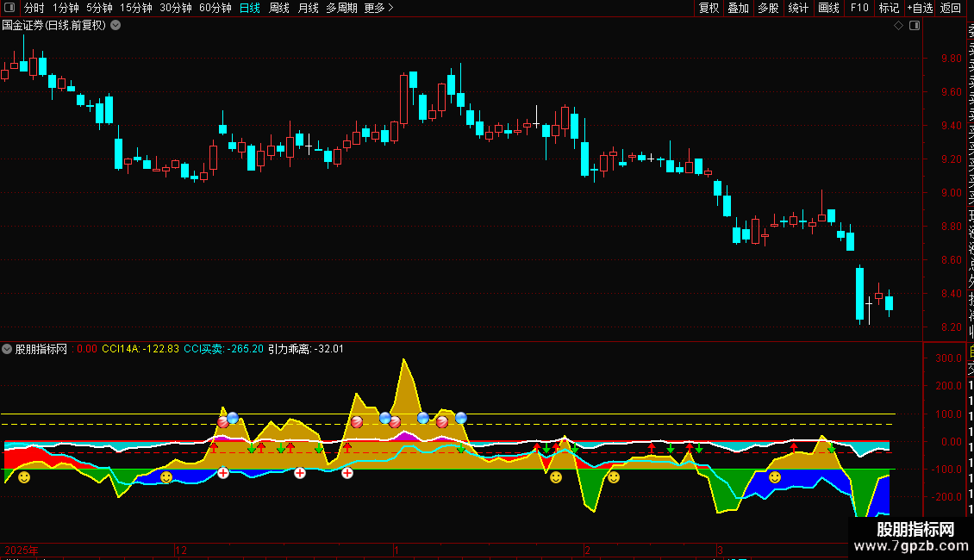Open the dropdown arrow beside 国金证券 title
This screenshot has height=560, width=974.
[116, 26]
